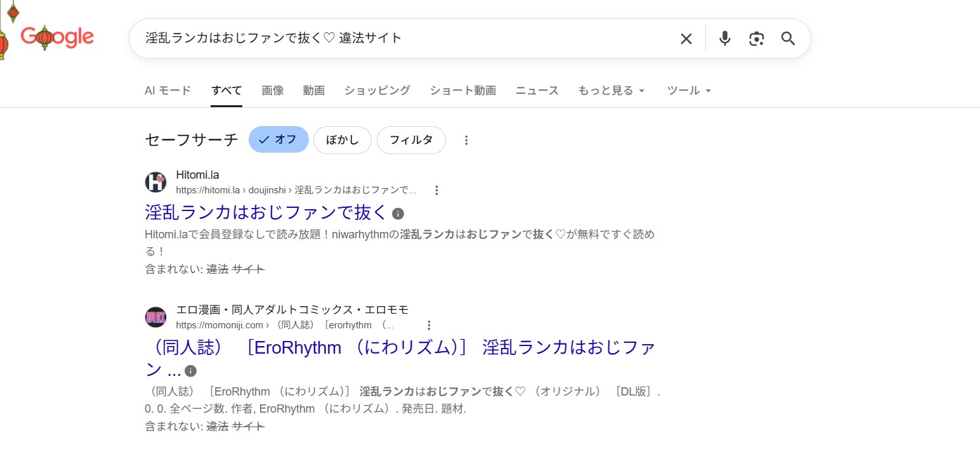Click the momoniji.com site favicon

pyautogui.click(x=155, y=317)
